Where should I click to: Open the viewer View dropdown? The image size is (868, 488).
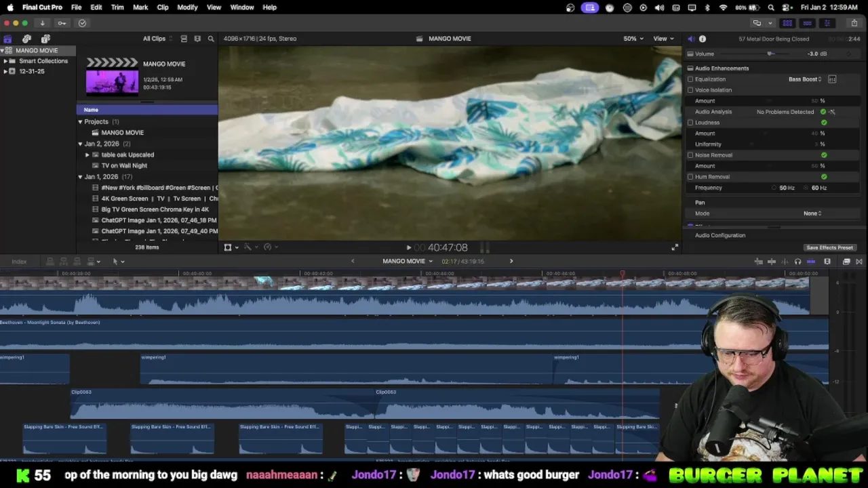(663, 39)
